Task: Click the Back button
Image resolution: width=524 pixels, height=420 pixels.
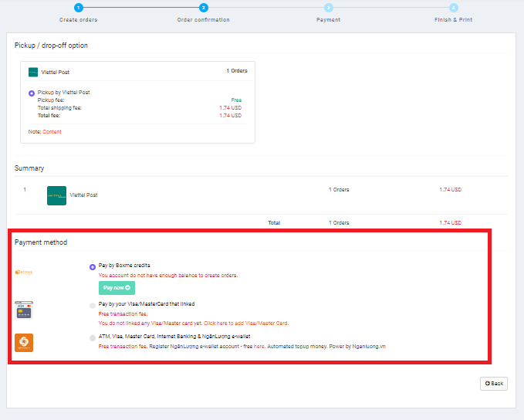Action: (x=494, y=384)
